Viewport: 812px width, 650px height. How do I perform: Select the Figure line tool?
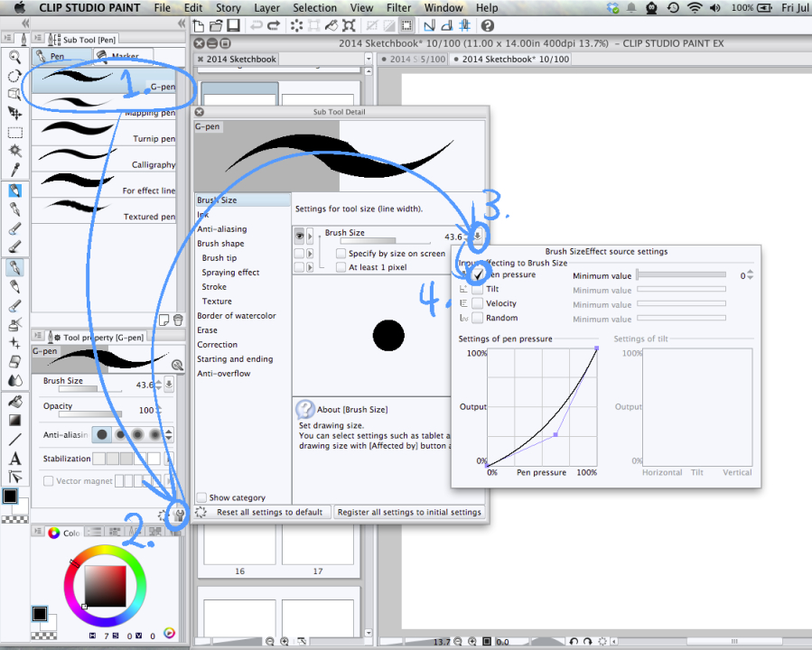15,440
